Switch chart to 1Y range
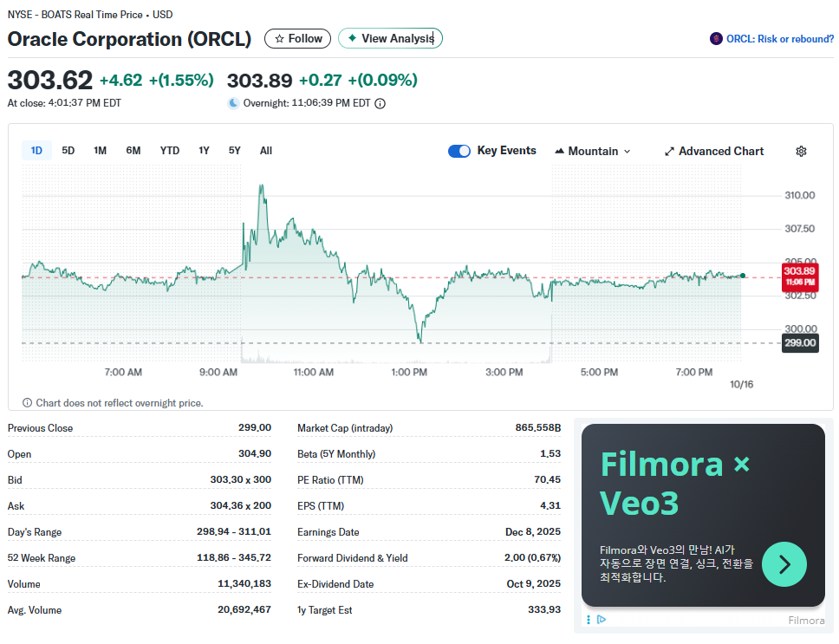Viewport: 839px width, 644px height. [x=204, y=151]
